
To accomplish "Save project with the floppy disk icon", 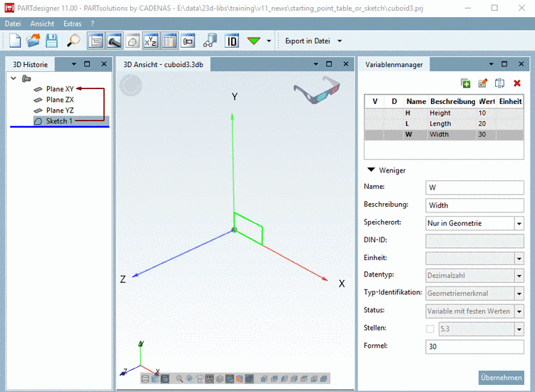I will click(x=52, y=41).
